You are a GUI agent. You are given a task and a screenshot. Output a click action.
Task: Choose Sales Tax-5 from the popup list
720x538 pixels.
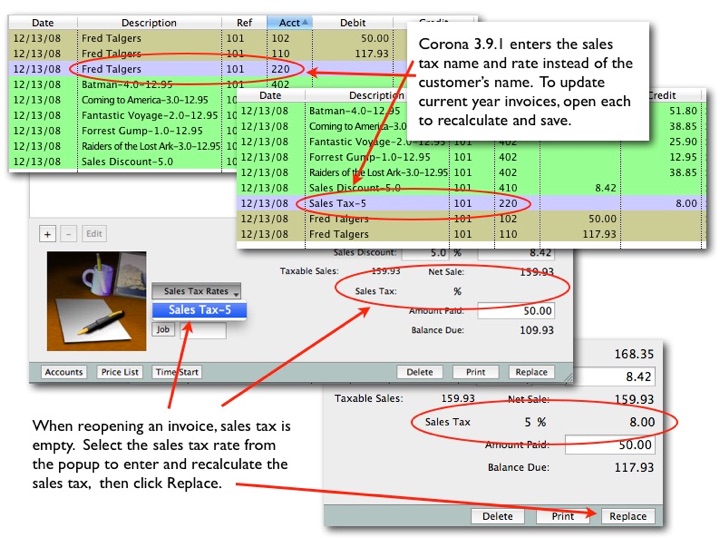point(199,310)
